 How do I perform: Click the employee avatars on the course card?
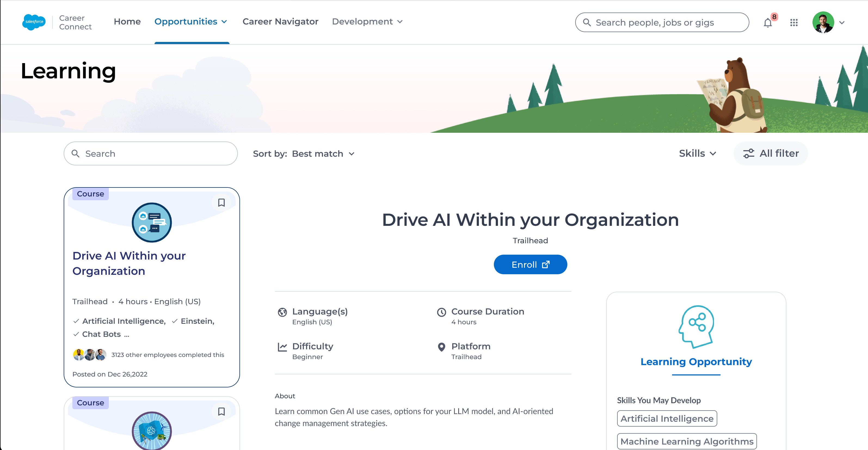[x=90, y=355]
